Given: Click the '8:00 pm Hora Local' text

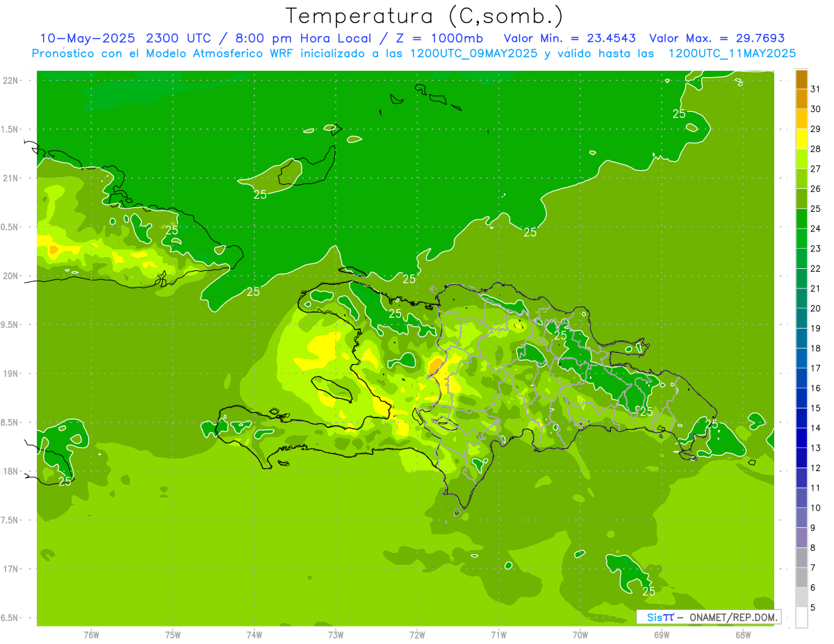Looking at the screenshot, I should [302, 38].
